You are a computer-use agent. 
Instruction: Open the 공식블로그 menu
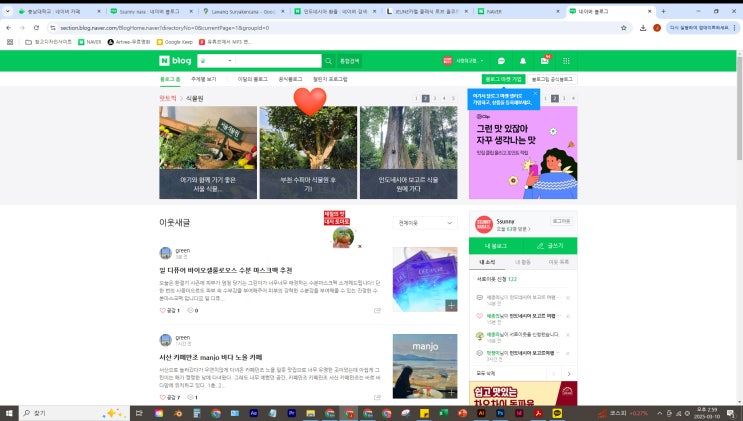(x=290, y=79)
